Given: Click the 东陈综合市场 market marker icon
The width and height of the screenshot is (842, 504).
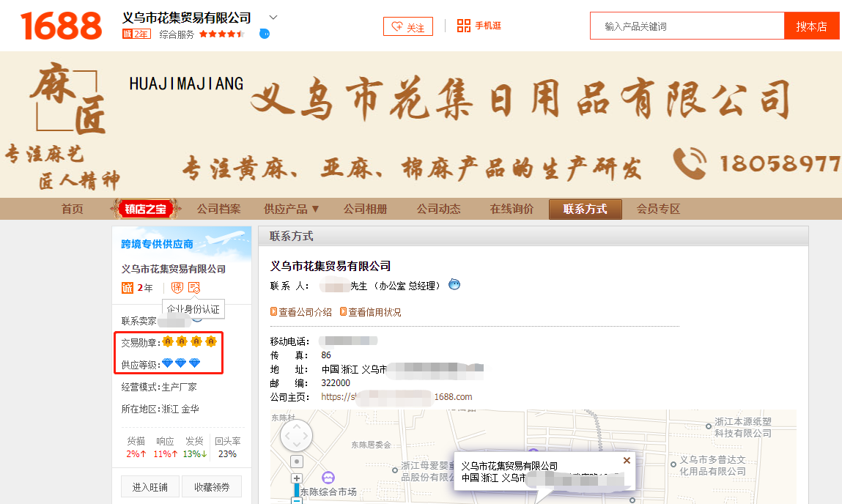Looking at the screenshot, I should [328, 477].
